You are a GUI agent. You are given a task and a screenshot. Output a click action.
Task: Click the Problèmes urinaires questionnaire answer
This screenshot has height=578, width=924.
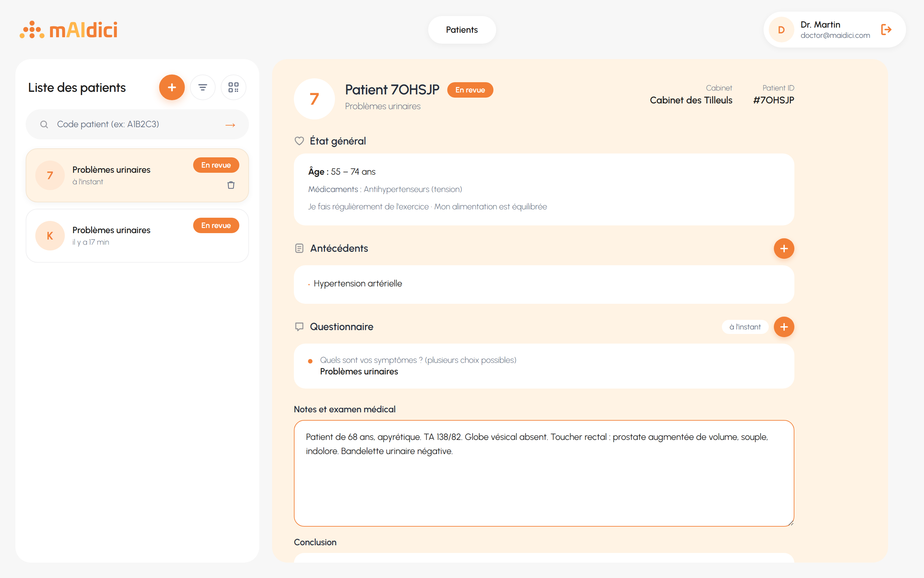[359, 372]
